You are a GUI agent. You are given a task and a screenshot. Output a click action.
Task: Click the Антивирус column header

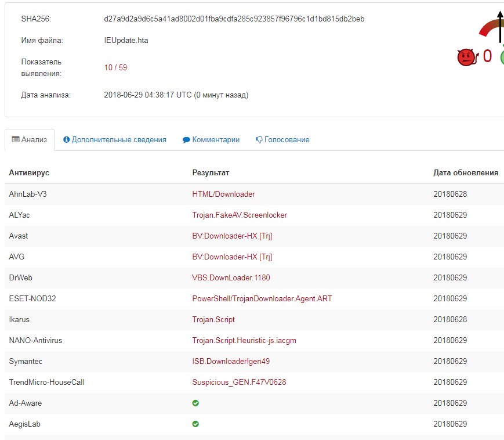pyautogui.click(x=29, y=173)
